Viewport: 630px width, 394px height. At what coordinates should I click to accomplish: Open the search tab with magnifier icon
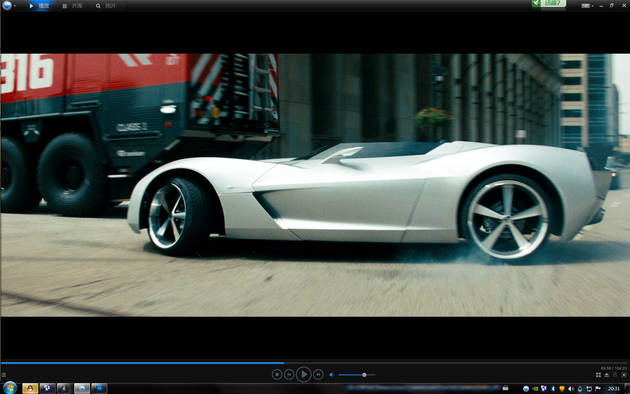coord(106,6)
